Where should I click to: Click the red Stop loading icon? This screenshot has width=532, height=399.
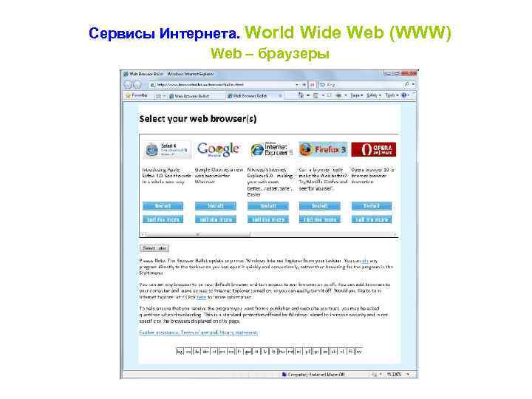tap(313, 84)
